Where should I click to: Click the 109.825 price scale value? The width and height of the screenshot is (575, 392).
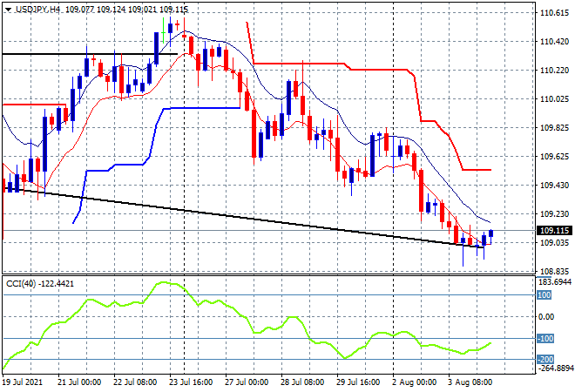554,127
